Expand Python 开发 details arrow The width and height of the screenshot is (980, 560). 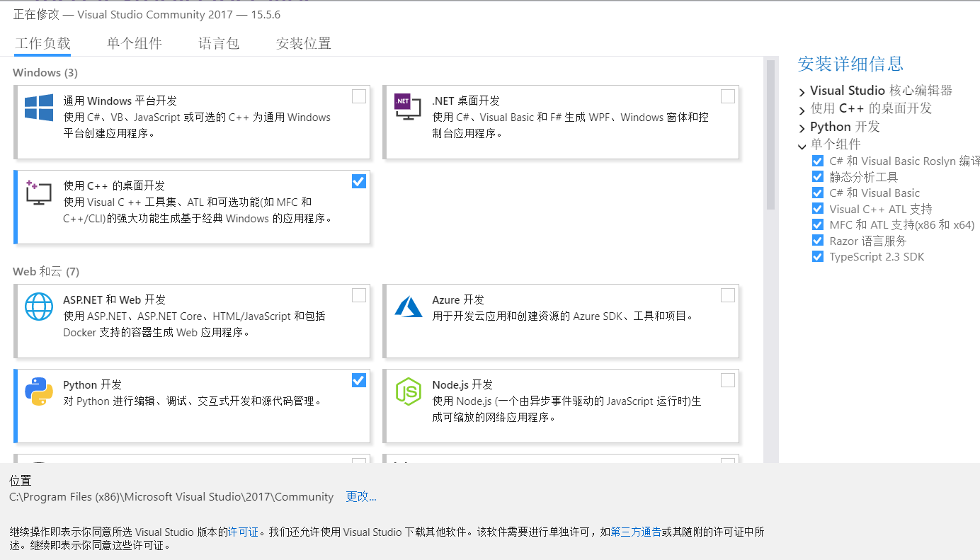802,129
